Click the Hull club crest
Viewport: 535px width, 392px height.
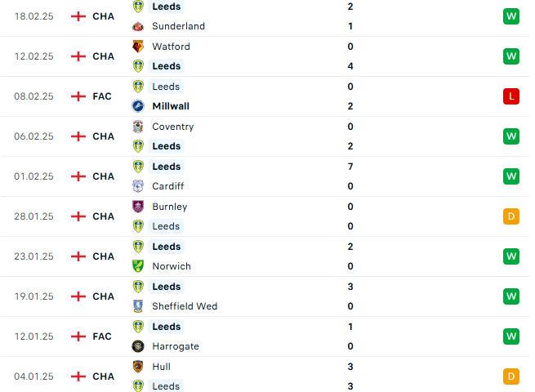coord(138,367)
